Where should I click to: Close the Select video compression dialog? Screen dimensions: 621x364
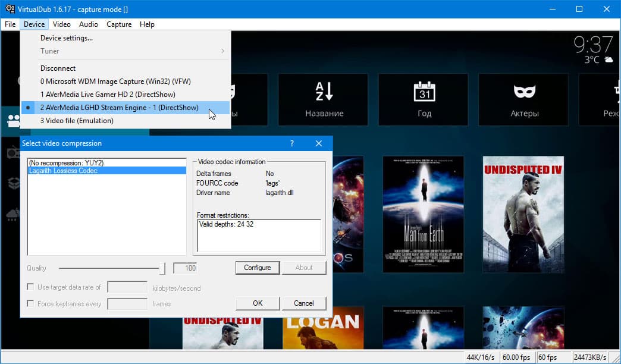tap(319, 143)
